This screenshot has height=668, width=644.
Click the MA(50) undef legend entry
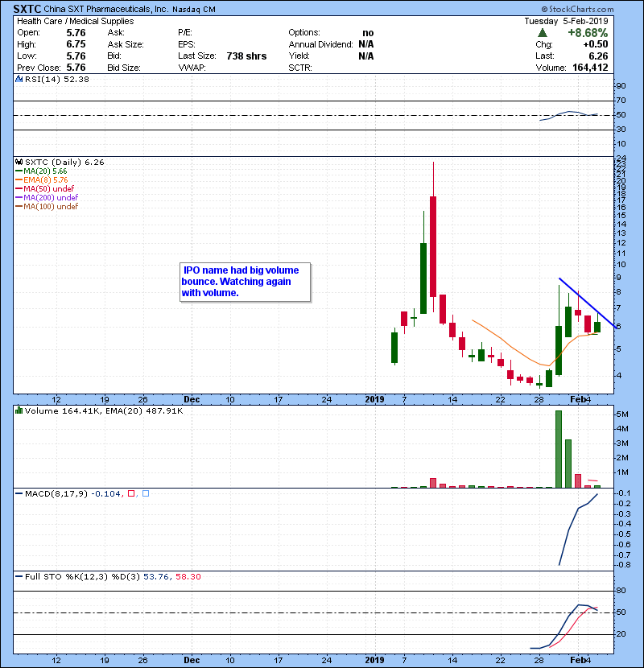point(45,188)
